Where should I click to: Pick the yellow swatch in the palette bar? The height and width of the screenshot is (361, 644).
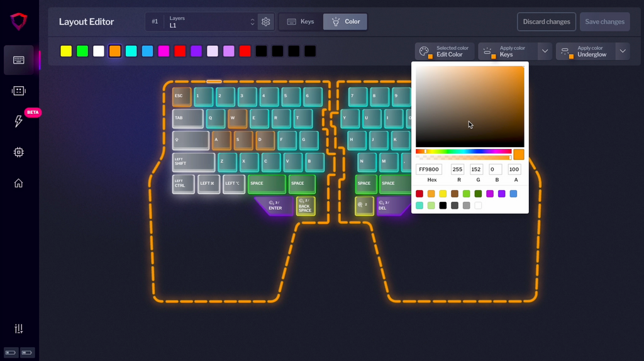[66, 51]
